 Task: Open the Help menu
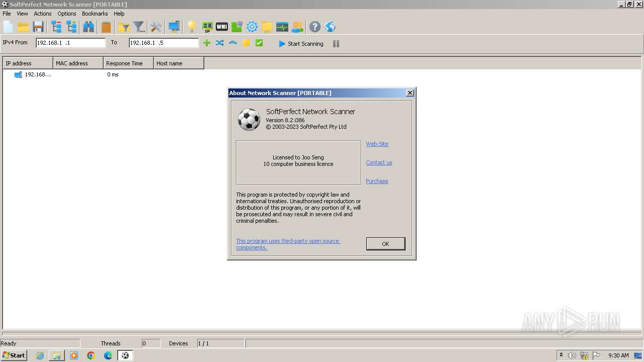pos(119,14)
